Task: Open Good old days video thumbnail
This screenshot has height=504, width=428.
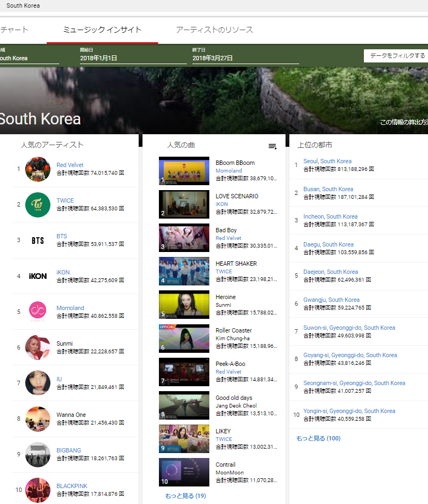Action: (x=184, y=405)
